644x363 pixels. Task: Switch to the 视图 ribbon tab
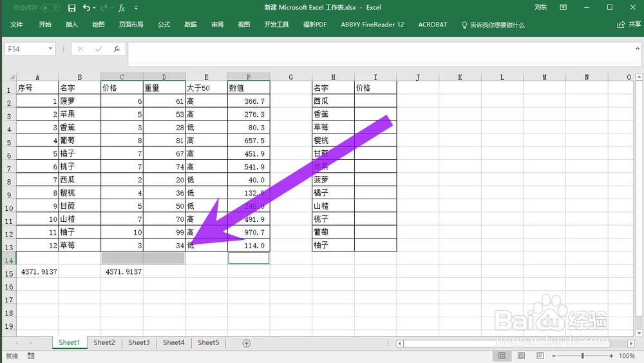pyautogui.click(x=243, y=25)
